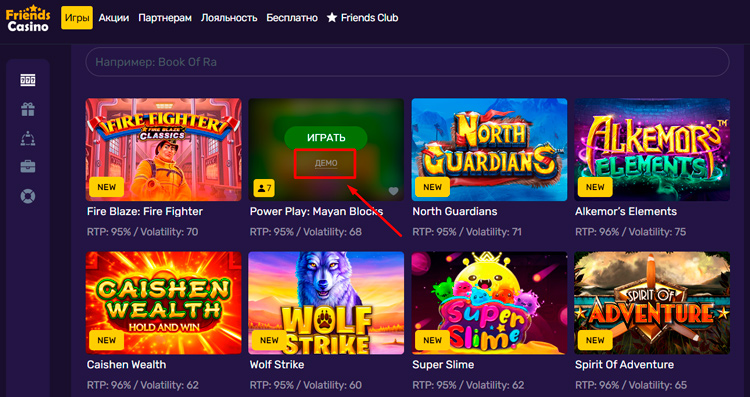Open the Бесплатно menu item

point(292,18)
